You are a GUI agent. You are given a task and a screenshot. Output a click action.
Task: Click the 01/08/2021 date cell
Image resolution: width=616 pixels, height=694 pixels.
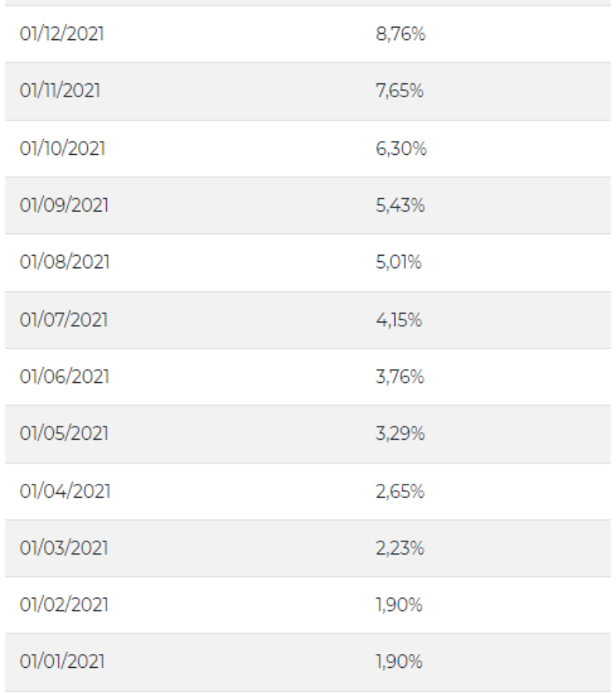point(62,263)
